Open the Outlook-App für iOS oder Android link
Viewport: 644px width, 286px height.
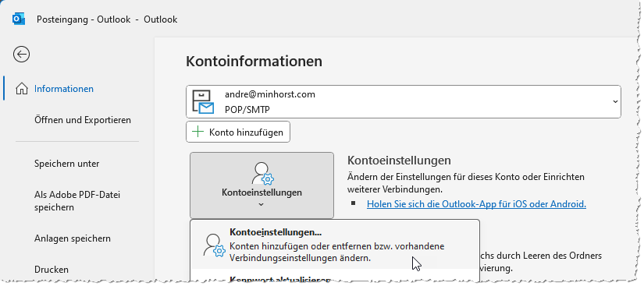tap(476, 204)
